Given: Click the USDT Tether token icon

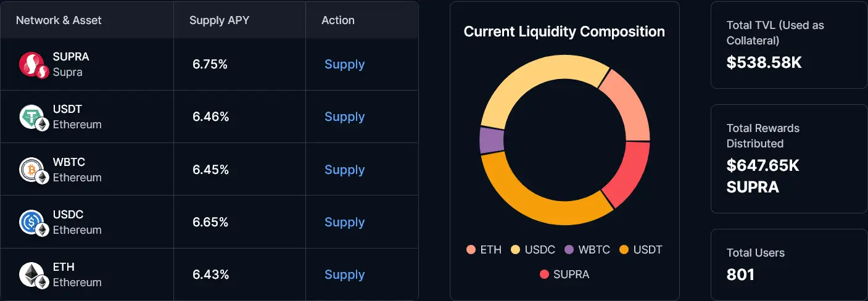Looking at the screenshot, I should (31, 117).
